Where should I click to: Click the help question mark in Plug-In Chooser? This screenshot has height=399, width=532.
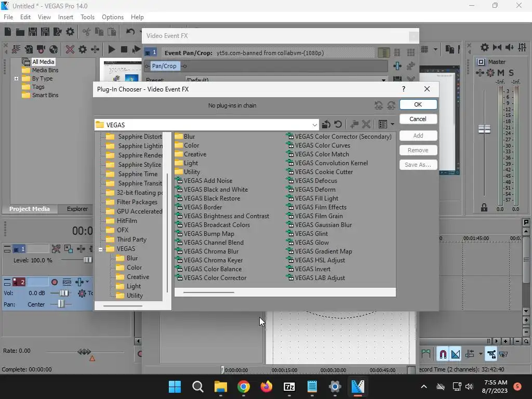tap(403, 89)
